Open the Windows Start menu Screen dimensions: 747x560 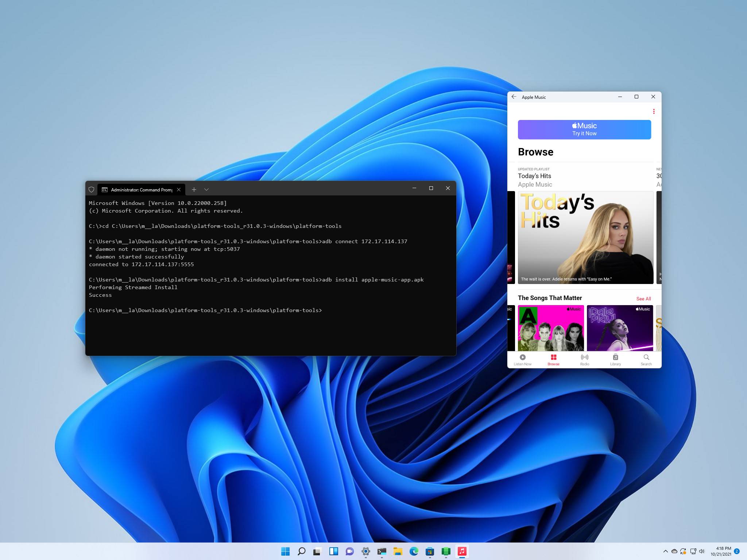tap(285, 551)
